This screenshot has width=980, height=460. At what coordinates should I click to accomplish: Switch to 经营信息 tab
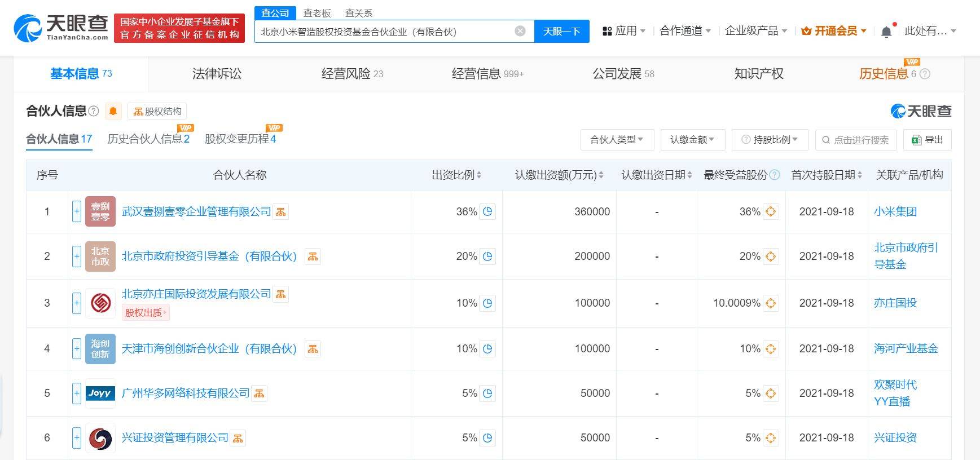tap(487, 74)
